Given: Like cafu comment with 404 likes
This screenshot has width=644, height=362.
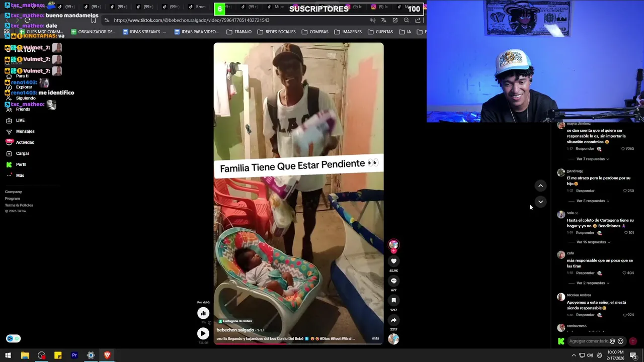Looking at the screenshot, I should click(625, 273).
